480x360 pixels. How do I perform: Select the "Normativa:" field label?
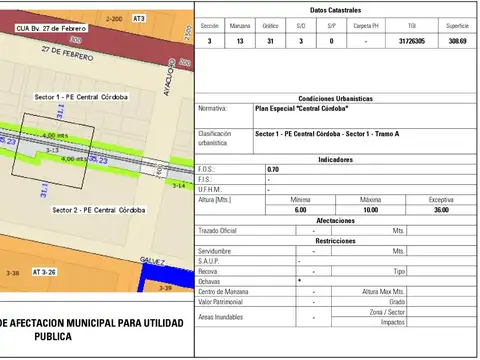point(212,108)
